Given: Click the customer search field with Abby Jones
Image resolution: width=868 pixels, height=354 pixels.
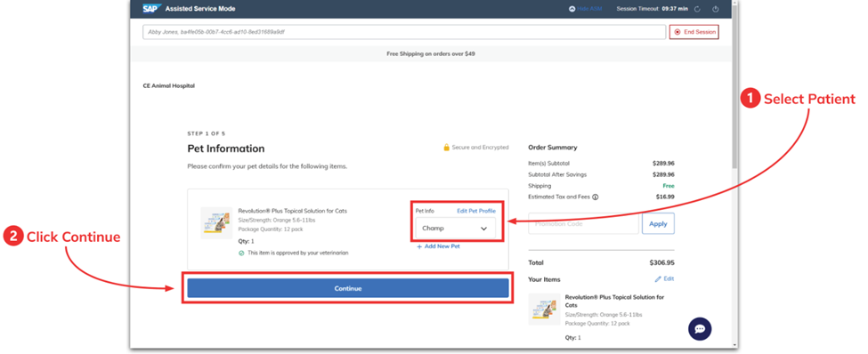Looking at the screenshot, I should (x=404, y=32).
